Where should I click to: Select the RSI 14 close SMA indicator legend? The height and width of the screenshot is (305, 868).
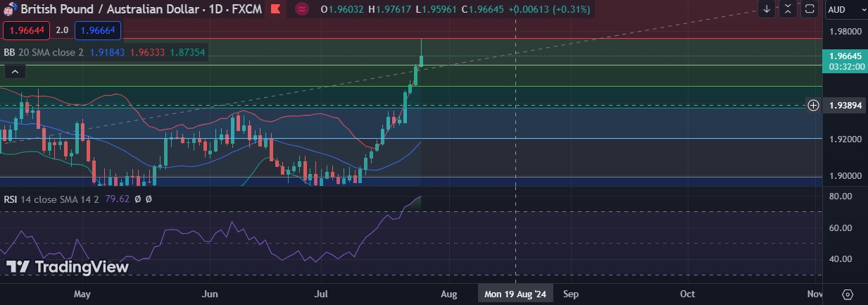point(51,199)
